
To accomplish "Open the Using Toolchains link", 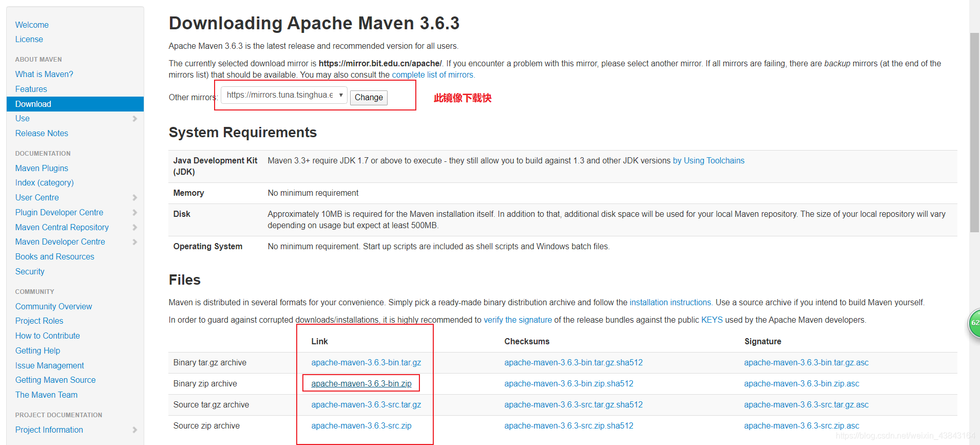I will (708, 160).
